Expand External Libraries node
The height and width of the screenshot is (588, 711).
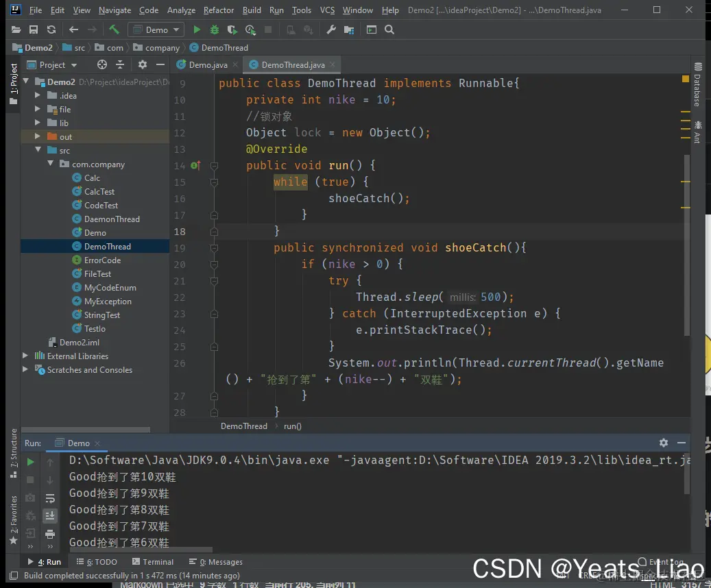click(x=25, y=356)
